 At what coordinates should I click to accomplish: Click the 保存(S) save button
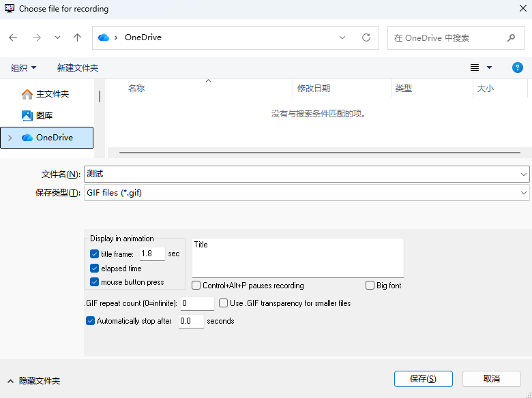click(x=422, y=379)
